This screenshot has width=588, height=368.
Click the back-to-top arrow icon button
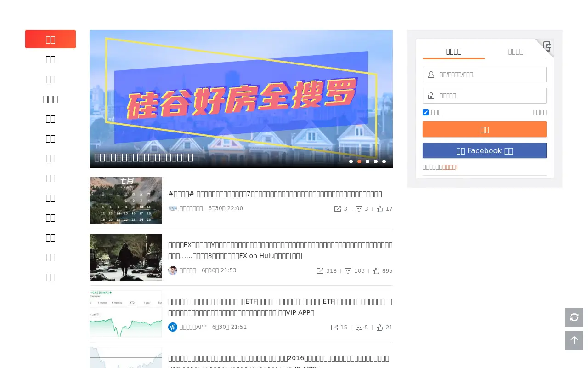point(574,340)
